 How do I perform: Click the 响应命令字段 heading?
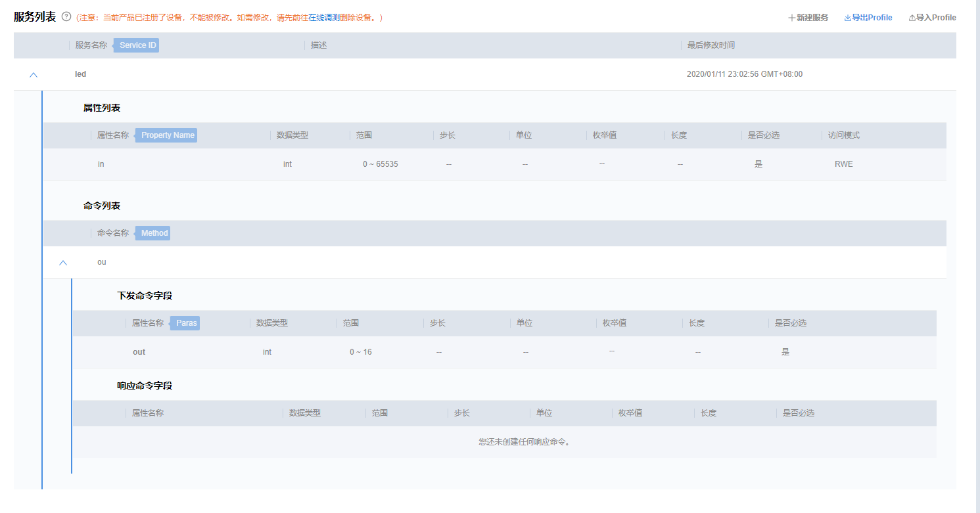(145, 386)
